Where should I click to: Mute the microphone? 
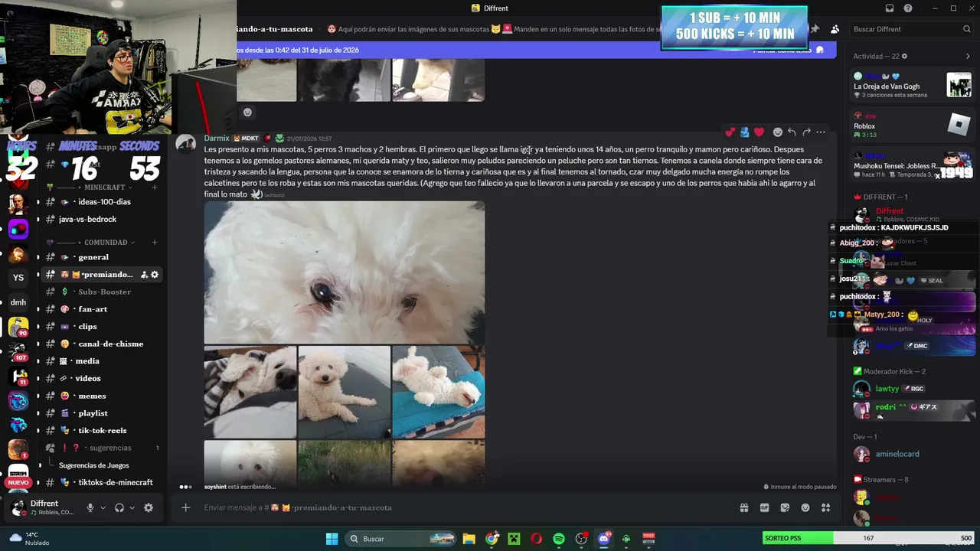90,507
